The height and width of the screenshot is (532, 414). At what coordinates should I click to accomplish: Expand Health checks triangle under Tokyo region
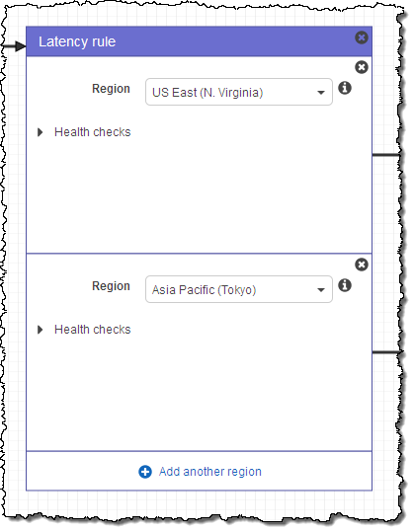(x=41, y=330)
